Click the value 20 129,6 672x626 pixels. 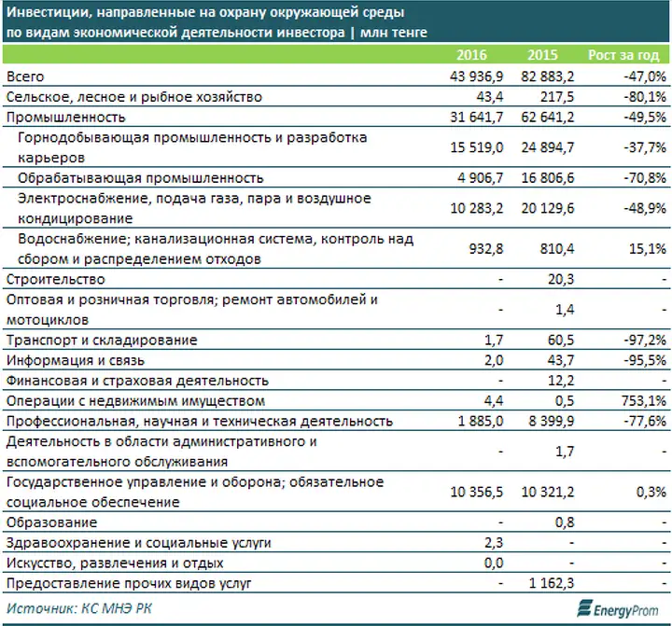click(x=548, y=209)
